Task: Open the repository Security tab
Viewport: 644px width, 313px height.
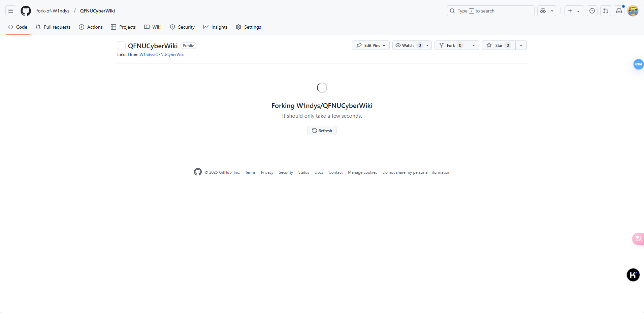Action: click(x=182, y=27)
